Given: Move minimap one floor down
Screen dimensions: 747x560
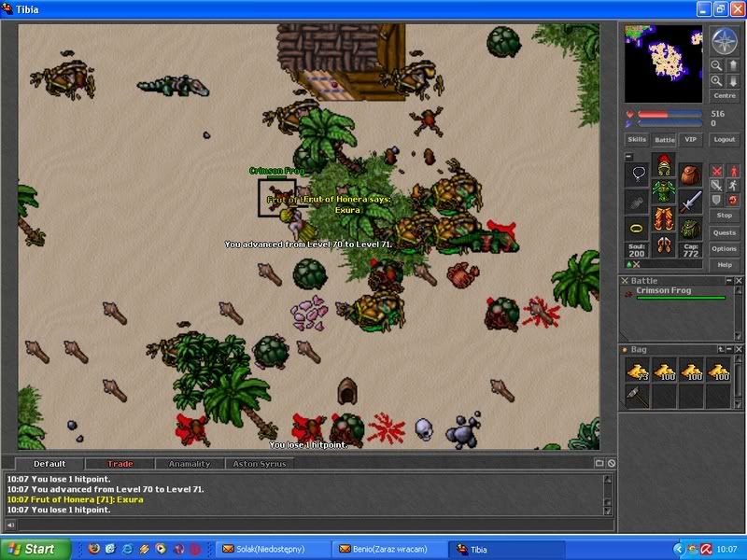Looking at the screenshot, I should (733, 81).
